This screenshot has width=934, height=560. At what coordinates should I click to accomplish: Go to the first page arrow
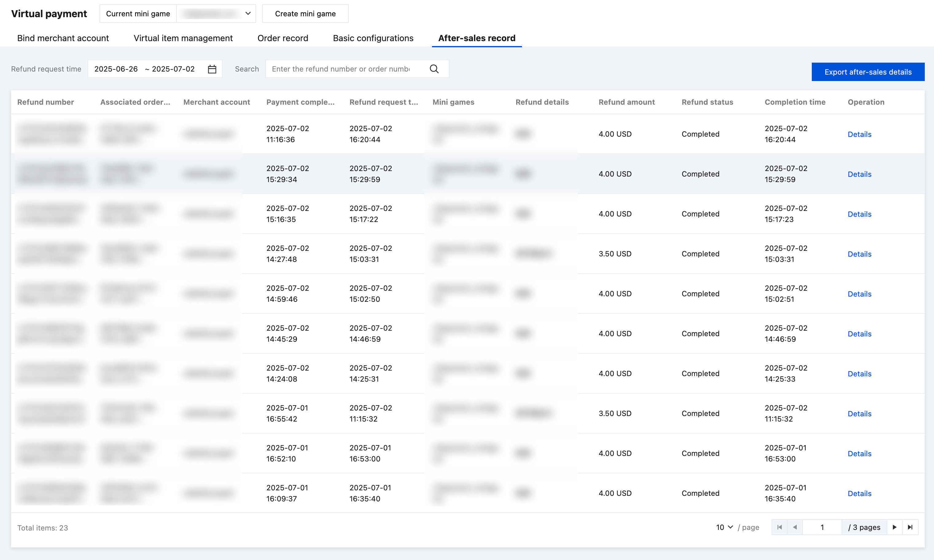click(x=779, y=527)
